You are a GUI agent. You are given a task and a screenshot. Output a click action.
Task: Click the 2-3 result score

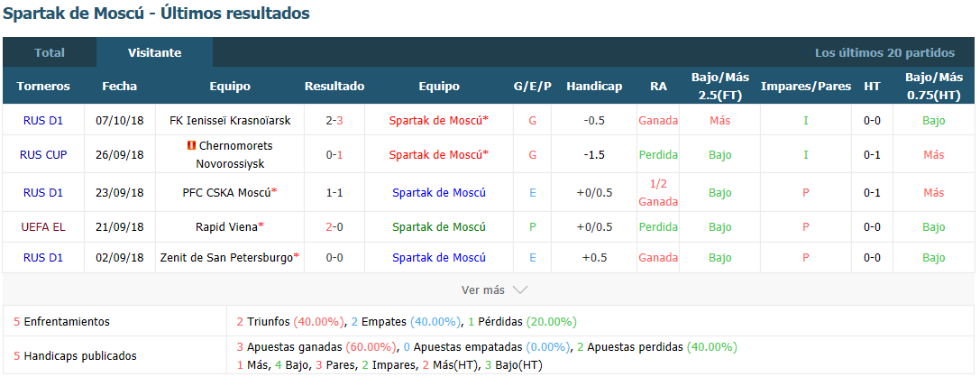334,121
